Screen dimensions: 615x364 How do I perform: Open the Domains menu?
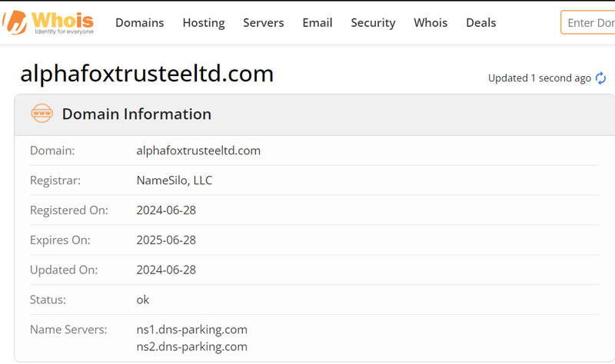tap(140, 23)
